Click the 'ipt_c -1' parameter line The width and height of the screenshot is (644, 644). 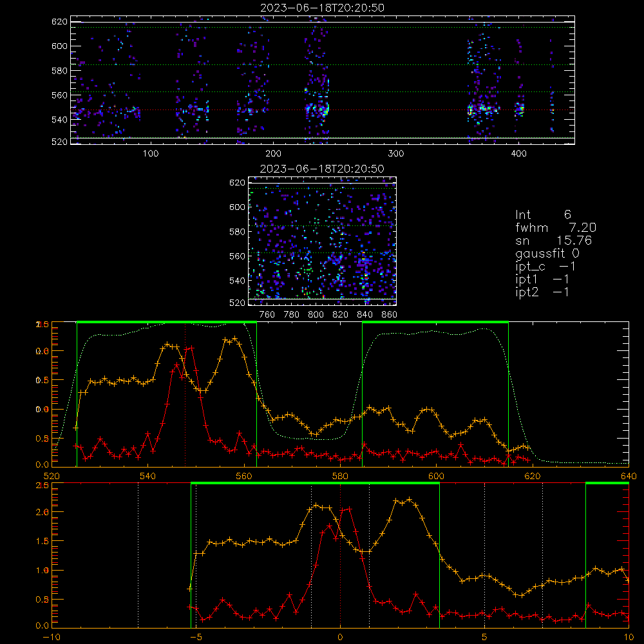(545, 267)
